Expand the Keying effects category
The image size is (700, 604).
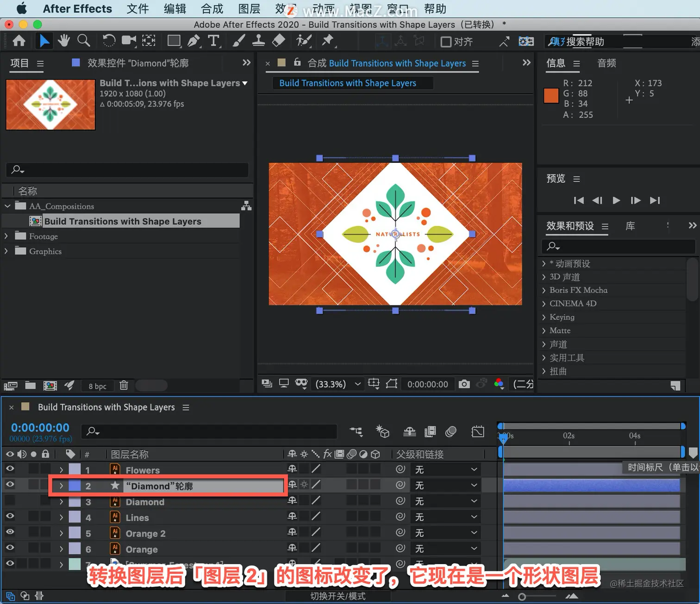[544, 317]
